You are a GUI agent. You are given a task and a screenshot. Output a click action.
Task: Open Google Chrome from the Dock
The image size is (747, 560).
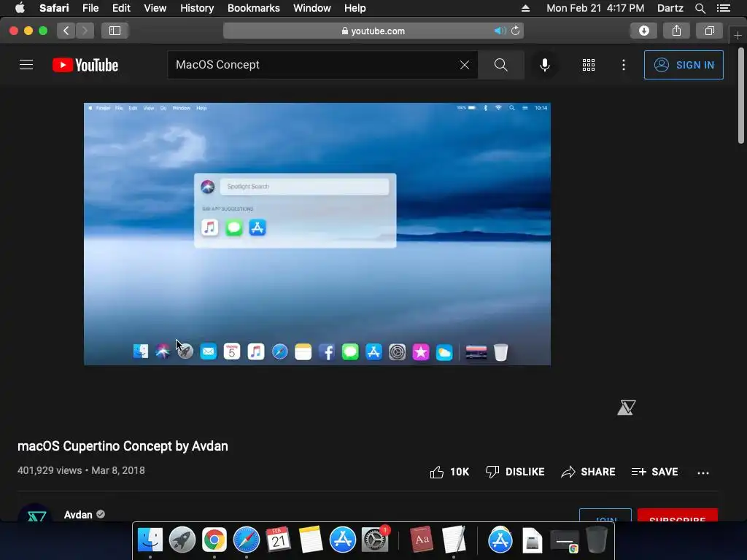tap(214, 540)
